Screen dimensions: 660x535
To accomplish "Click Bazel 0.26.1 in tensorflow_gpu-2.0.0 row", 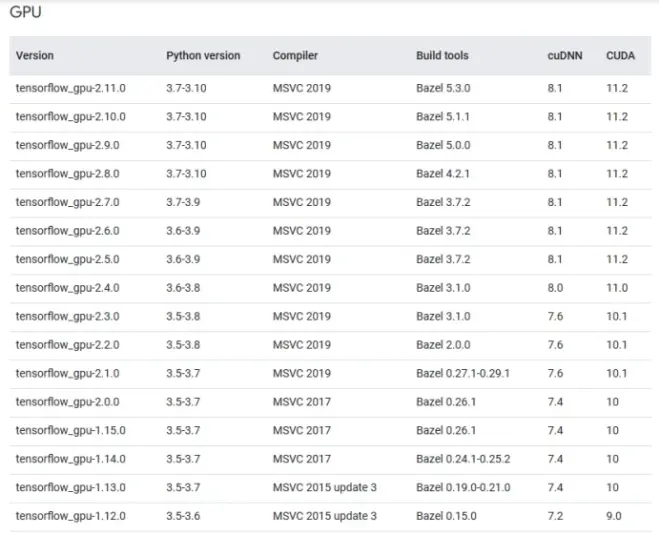I will point(446,402).
